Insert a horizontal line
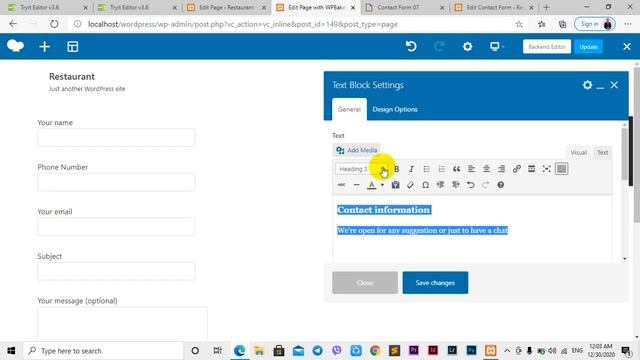The width and height of the screenshot is (640, 360). 356,185
